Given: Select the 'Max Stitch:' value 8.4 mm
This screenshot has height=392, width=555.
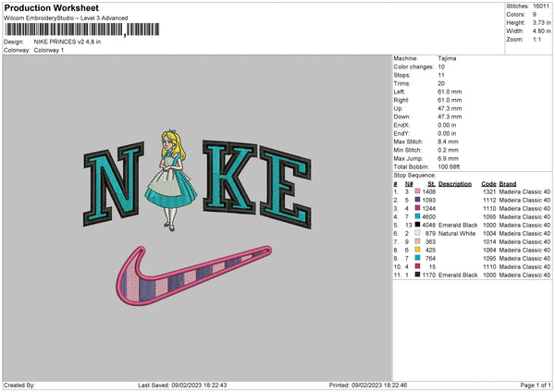Looking at the screenshot, I should click(x=448, y=141).
